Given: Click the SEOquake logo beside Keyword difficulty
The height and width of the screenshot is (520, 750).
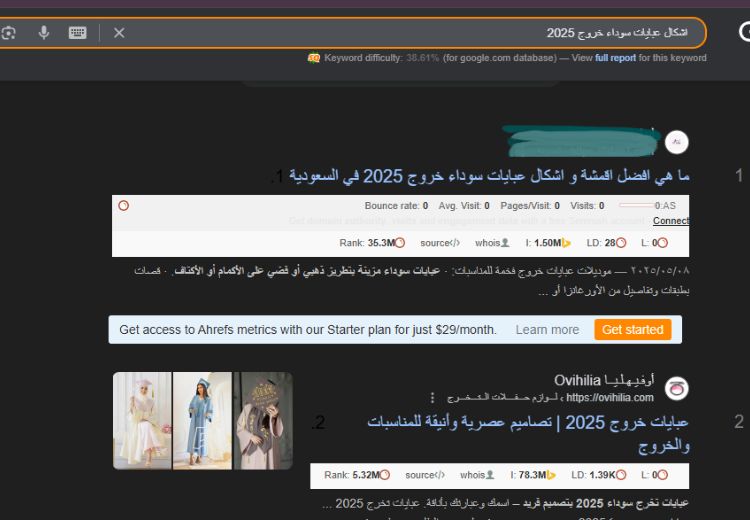Looking at the screenshot, I should click(x=314, y=58).
